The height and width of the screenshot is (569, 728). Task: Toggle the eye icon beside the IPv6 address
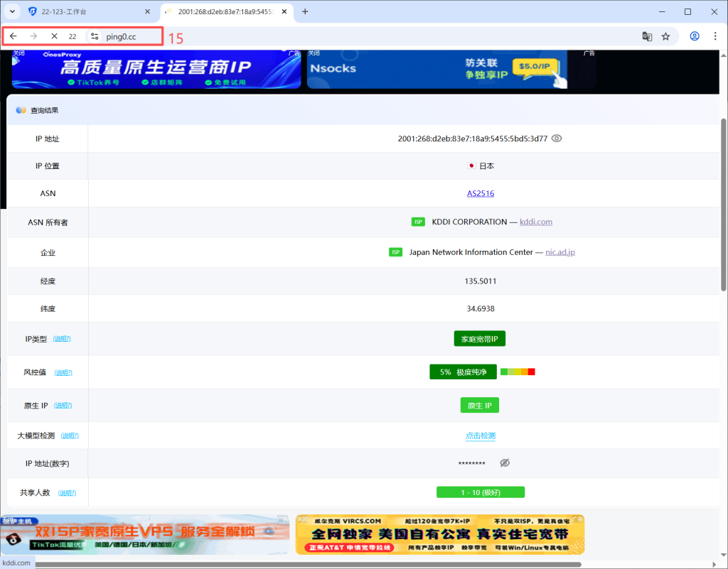pyautogui.click(x=557, y=138)
